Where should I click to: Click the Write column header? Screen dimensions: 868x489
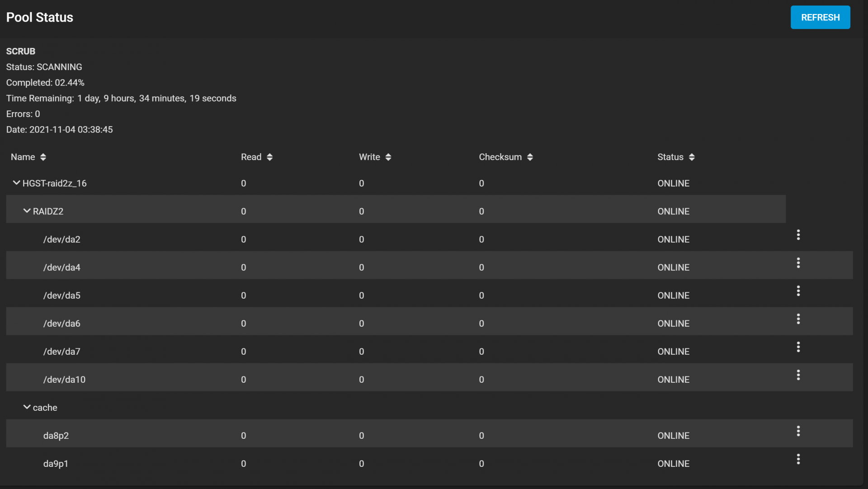[x=369, y=157]
